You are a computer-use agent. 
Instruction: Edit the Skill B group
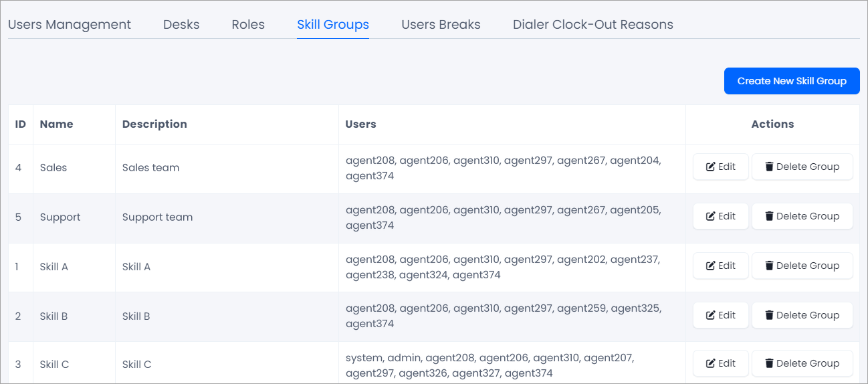(x=721, y=315)
